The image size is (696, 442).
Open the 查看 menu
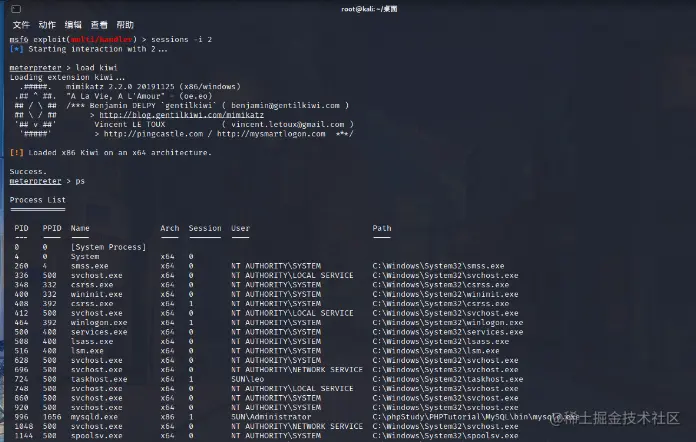99,25
